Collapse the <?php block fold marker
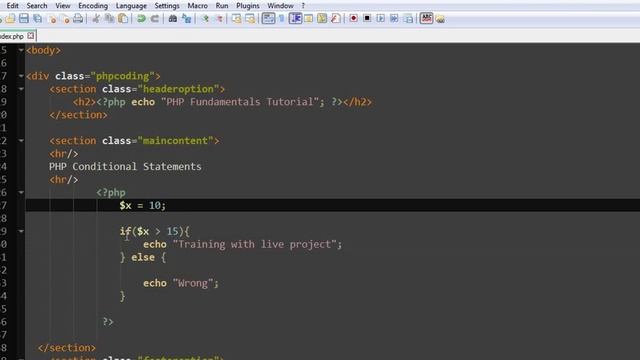The width and height of the screenshot is (640, 360). pos(21,193)
